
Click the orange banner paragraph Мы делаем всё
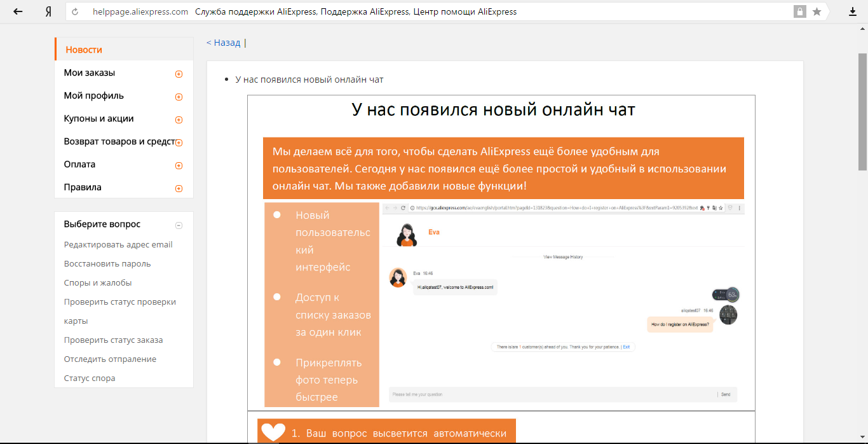[503, 169]
